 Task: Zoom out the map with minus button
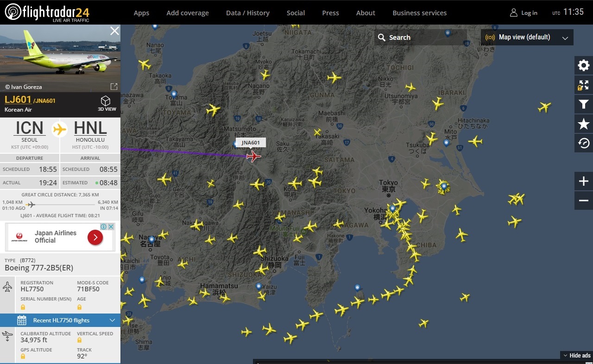(584, 201)
